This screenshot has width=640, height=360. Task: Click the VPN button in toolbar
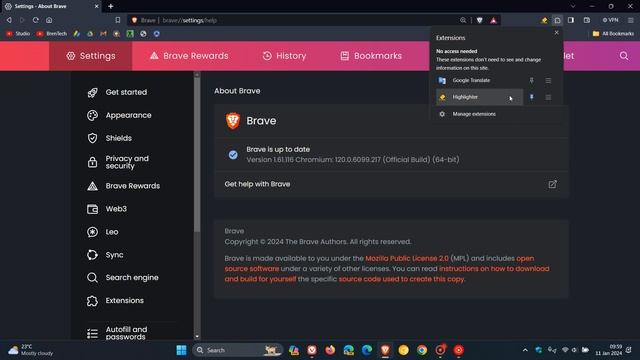pos(611,20)
